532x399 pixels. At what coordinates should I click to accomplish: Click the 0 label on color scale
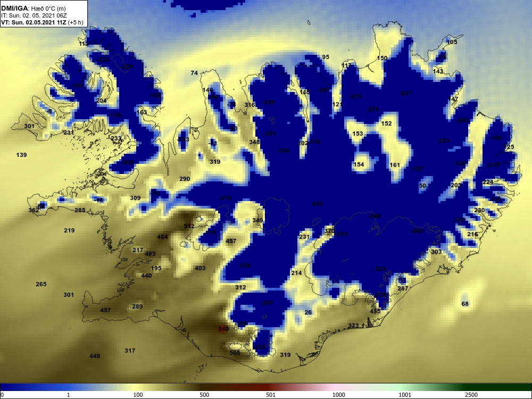click(x=2, y=395)
